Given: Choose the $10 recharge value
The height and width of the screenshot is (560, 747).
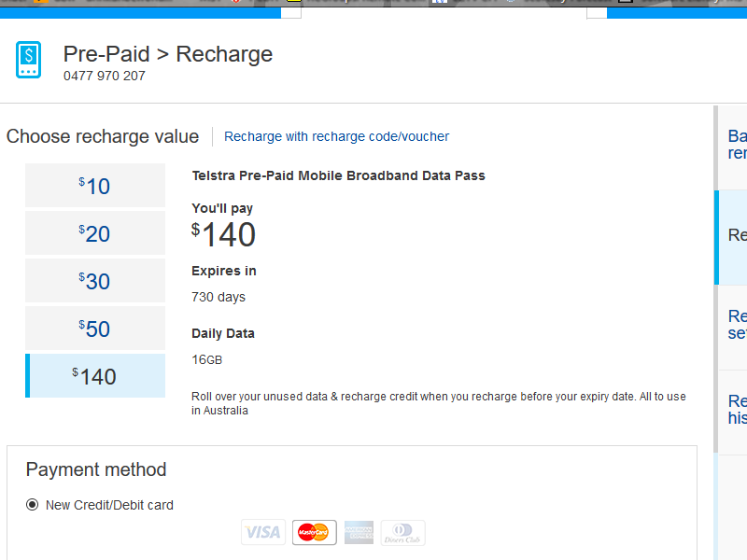Looking at the screenshot, I should coord(95,185).
